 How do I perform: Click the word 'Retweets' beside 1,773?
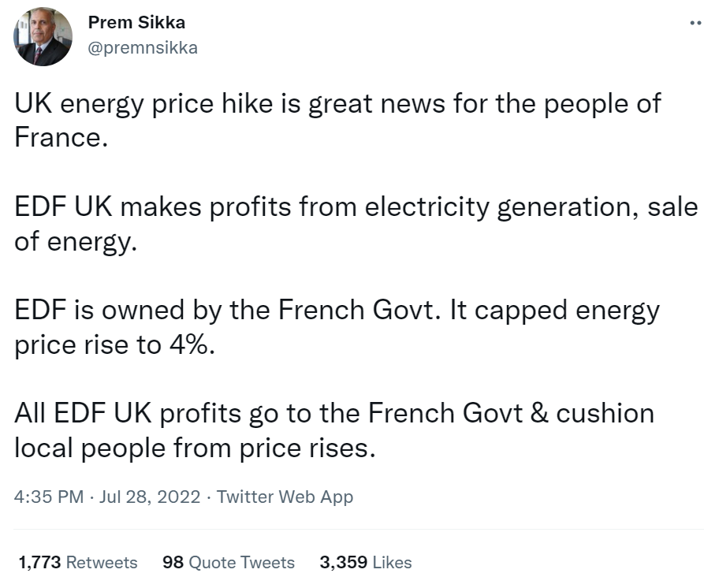(102, 563)
